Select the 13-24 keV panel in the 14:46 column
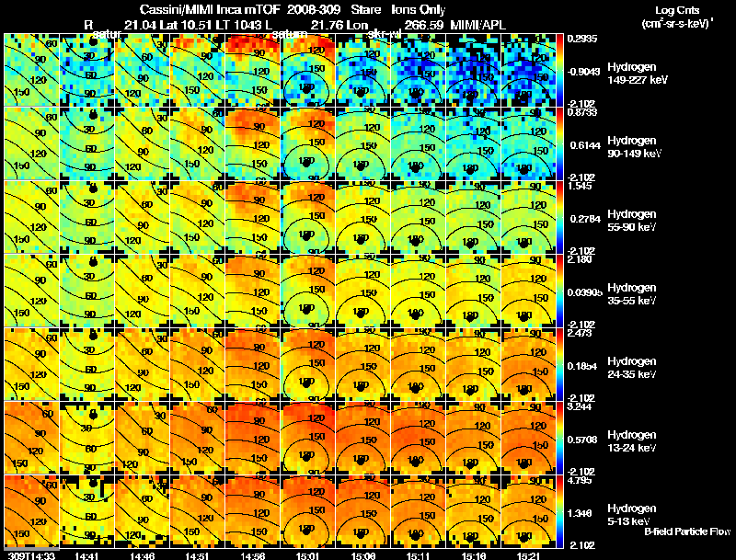Viewport: 736px width, 560px height. tap(143, 438)
